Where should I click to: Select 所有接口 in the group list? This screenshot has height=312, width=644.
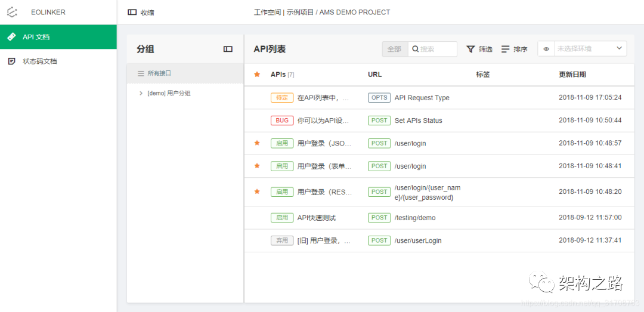pyautogui.click(x=185, y=73)
